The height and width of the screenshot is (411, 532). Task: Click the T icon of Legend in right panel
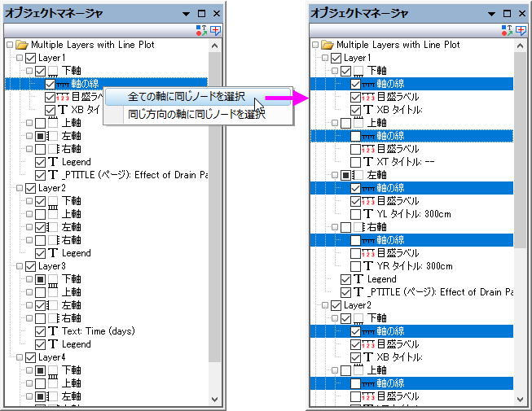[x=358, y=279]
